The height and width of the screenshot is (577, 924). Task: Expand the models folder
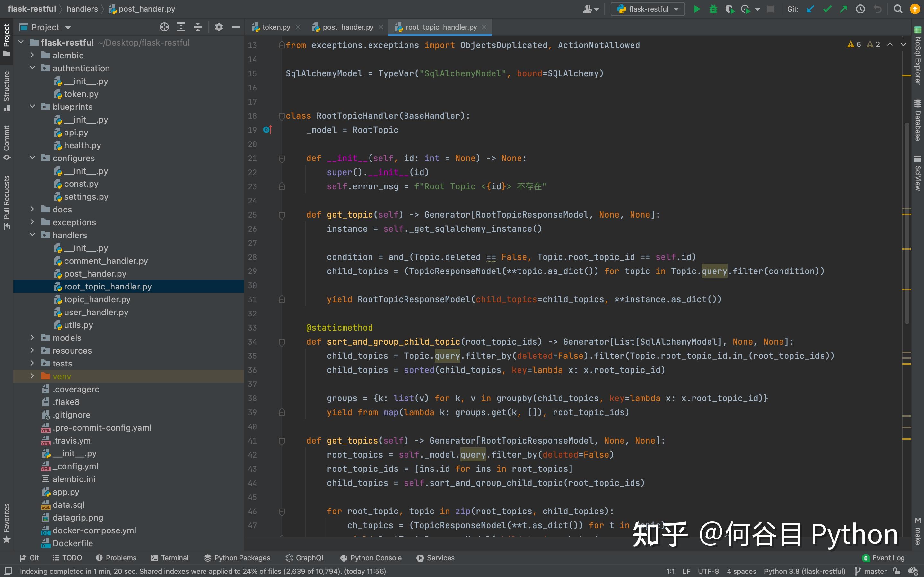coord(32,338)
